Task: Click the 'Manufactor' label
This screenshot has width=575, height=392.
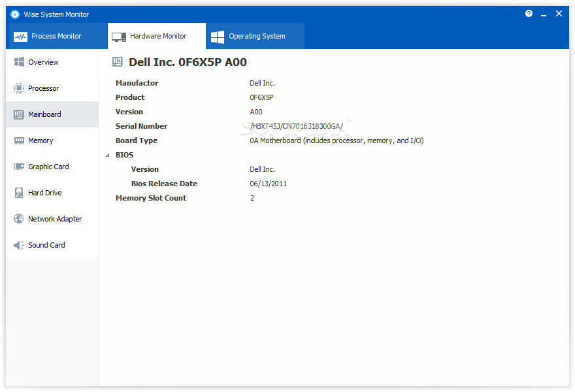Action: (137, 83)
